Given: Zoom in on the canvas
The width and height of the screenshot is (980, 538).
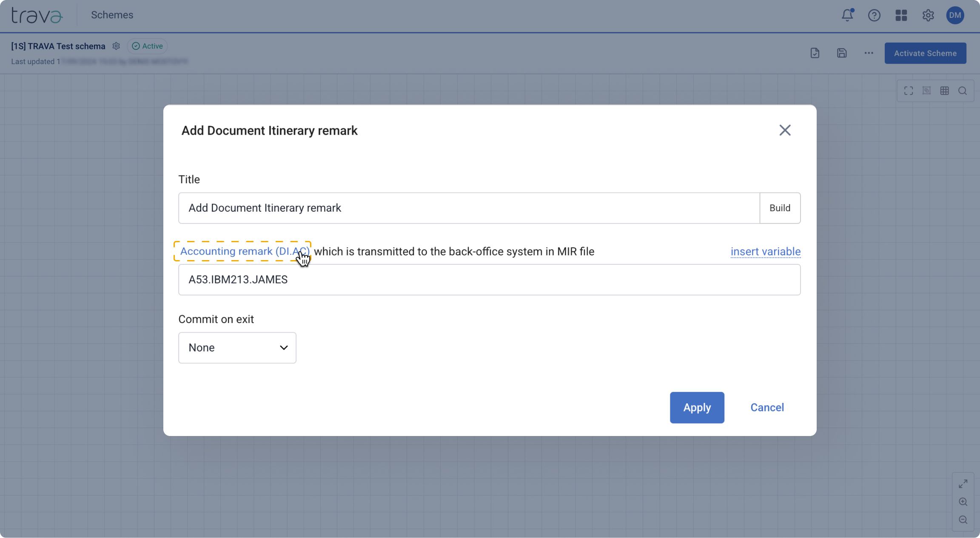Looking at the screenshot, I should click(x=963, y=502).
